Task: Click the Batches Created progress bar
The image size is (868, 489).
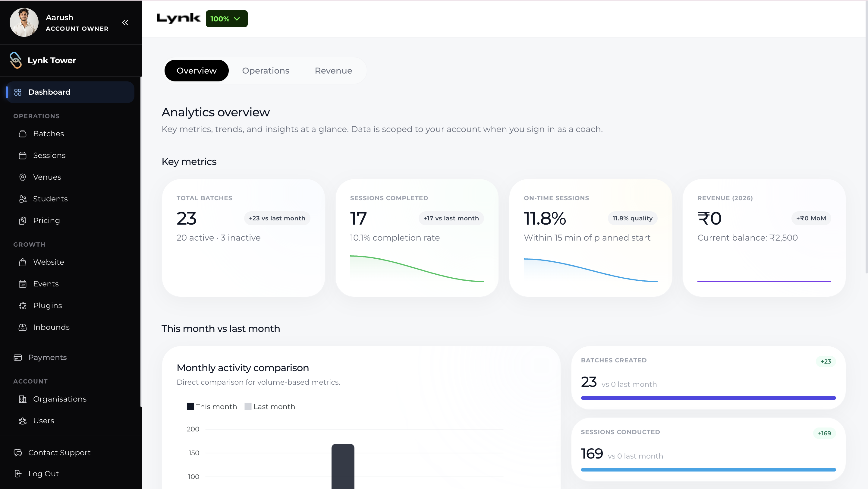Action: tap(708, 398)
